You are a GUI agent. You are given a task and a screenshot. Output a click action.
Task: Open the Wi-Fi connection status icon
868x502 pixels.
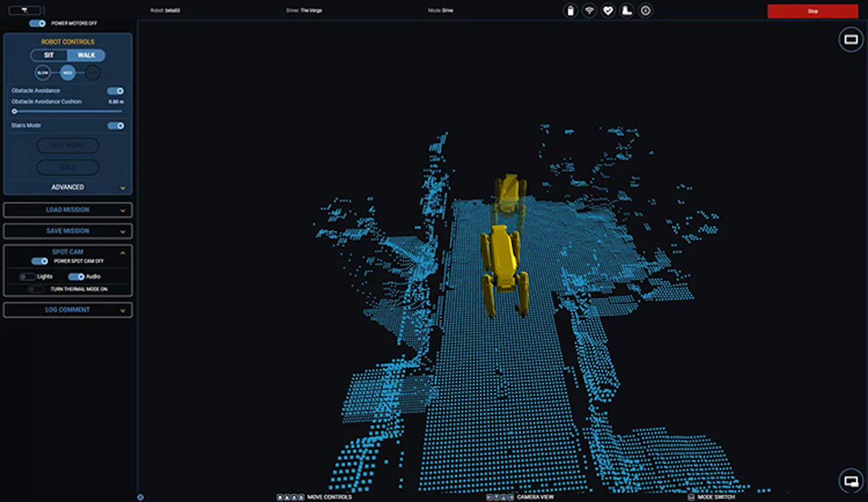589,11
